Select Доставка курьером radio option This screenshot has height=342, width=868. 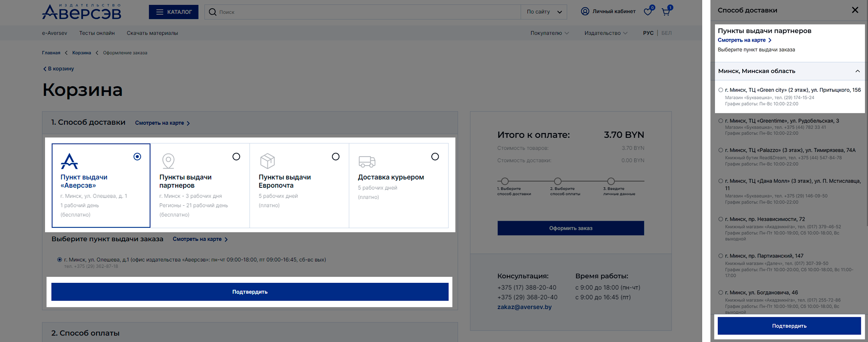[435, 157]
